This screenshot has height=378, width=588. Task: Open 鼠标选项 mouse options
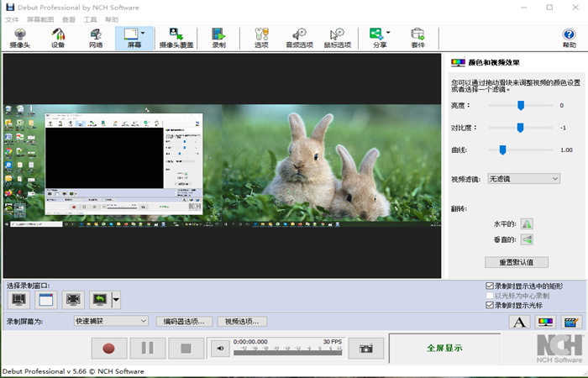pyautogui.click(x=338, y=38)
